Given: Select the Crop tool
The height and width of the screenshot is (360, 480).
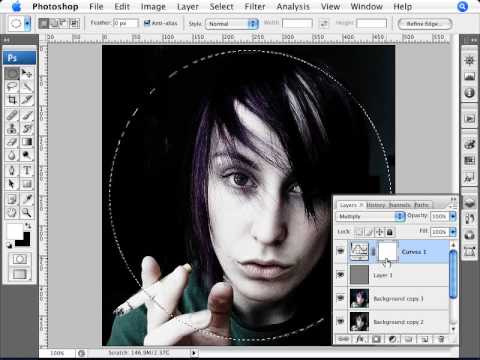Looking at the screenshot, I should coord(12,100).
